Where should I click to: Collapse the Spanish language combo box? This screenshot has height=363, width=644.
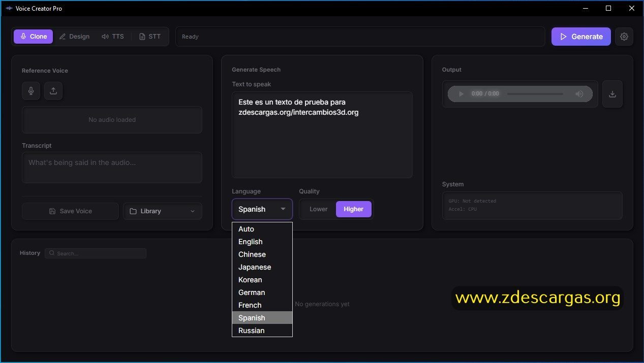(262, 209)
